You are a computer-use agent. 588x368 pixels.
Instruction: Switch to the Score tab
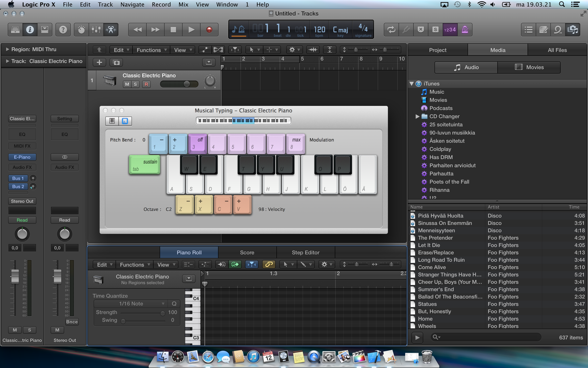click(x=247, y=252)
